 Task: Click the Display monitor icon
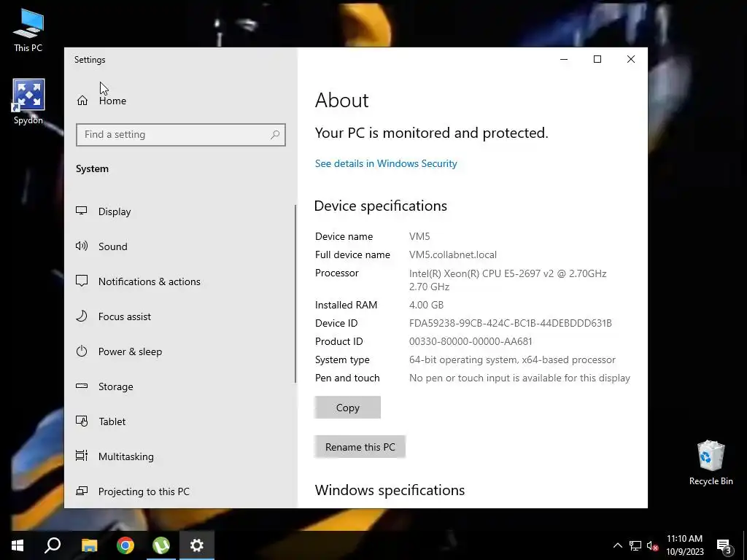coord(82,211)
